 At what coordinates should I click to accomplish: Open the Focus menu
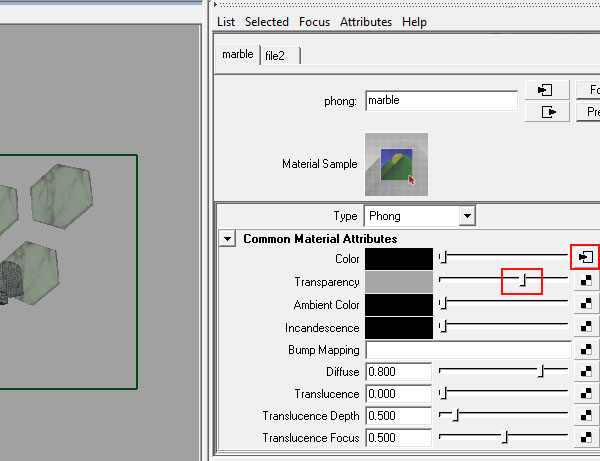point(314,22)
